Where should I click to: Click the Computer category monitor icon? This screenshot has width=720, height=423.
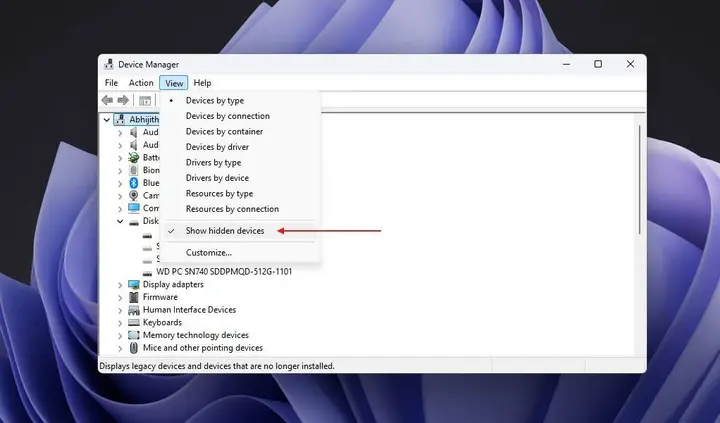tap(134, 208)
